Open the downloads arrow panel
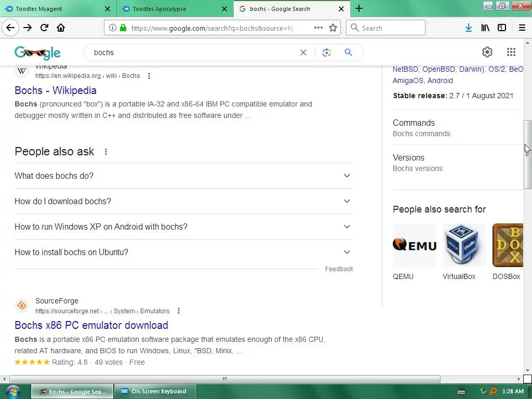 click(x=469, y=28)
